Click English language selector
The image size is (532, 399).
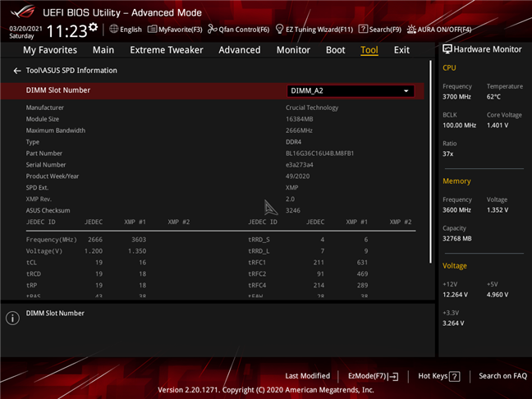[x=126, y=30]
